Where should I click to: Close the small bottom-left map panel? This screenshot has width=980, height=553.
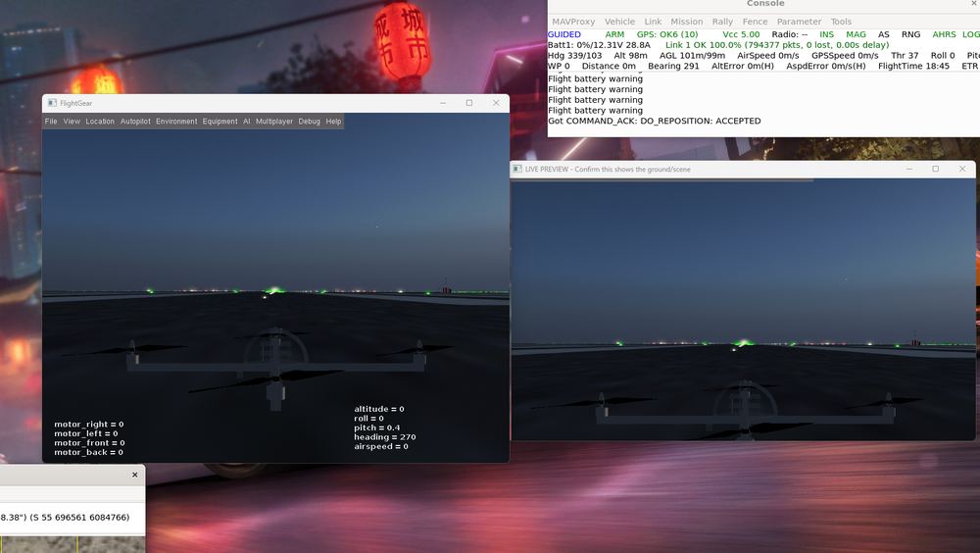pos(134,475)
